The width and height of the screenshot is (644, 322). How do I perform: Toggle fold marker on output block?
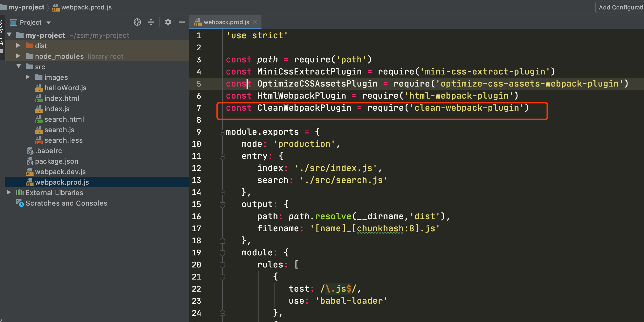[222, 205]
